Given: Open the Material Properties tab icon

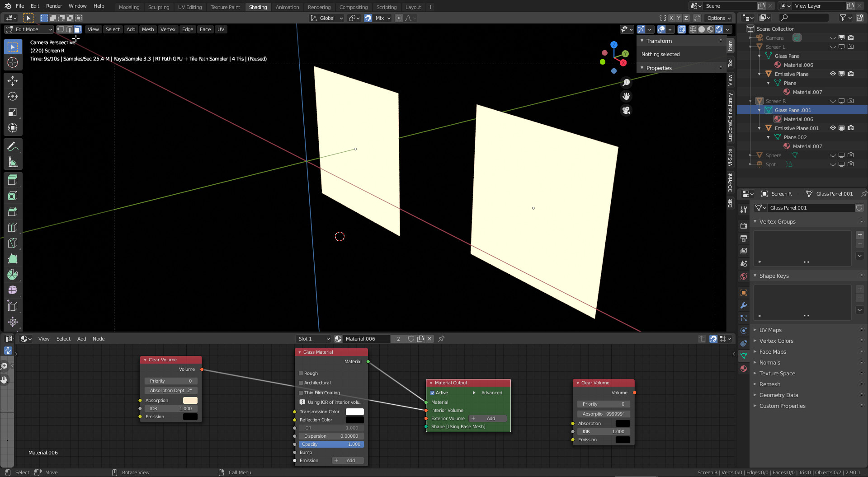Looking at the screenshot, I should pyautogui.click(x=744, y=369).
